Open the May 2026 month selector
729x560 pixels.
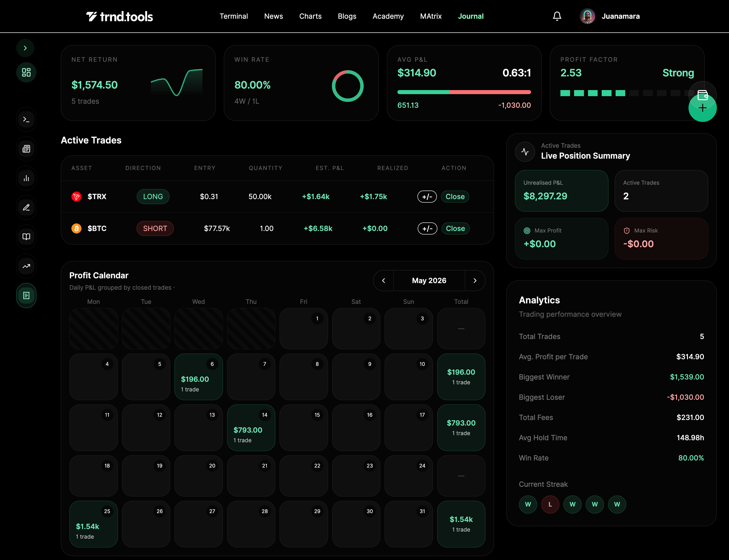[x=429, y=281]
